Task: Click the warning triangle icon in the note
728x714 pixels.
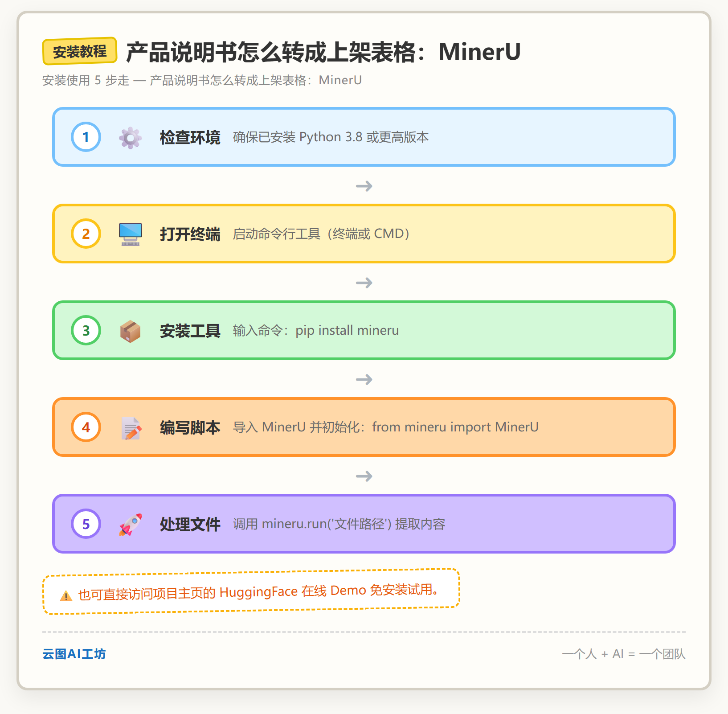Action: point(66,595)
